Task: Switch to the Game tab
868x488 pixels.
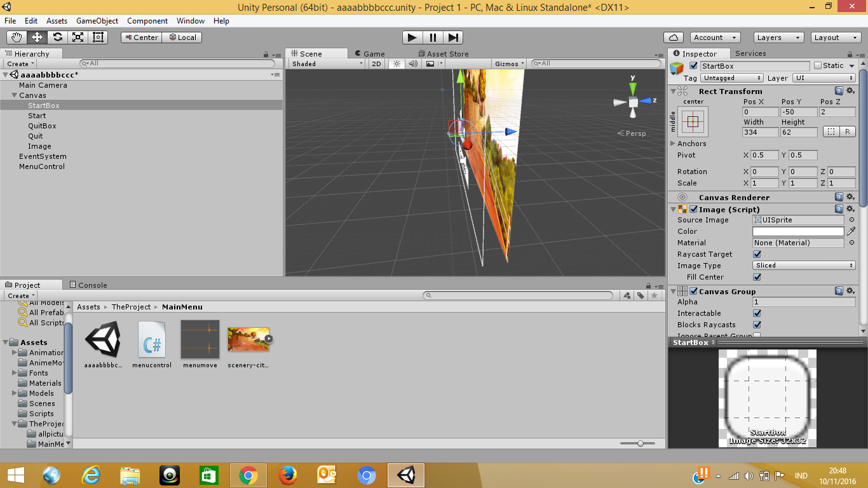Action: click(370, 54)
